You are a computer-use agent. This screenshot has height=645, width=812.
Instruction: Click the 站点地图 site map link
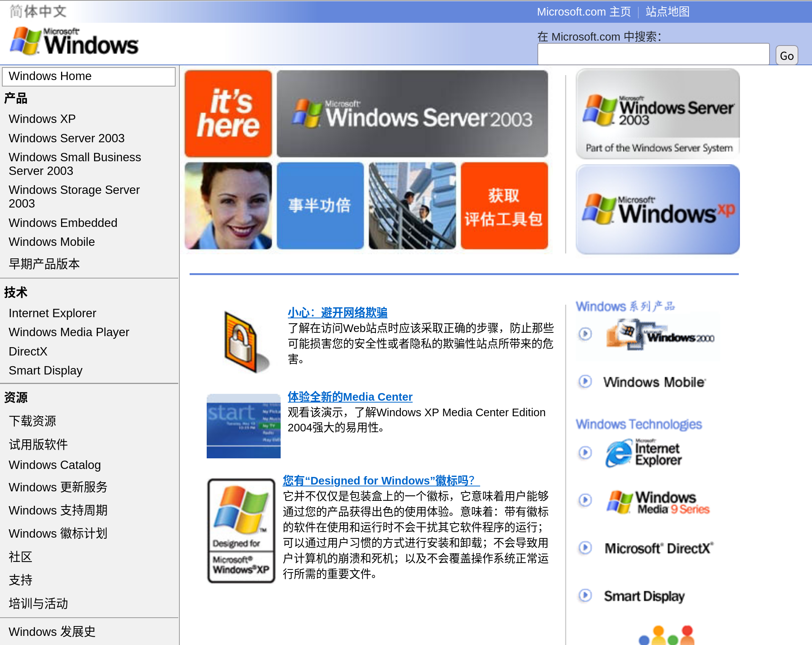click(x=667, y=12)
